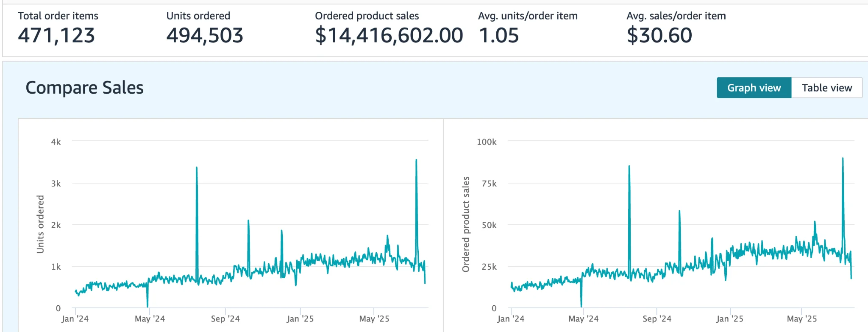Screen dimensions: 868x332
Task: Click the Sep '24 axis label on sales chart
Action: [x=657, y=319]
